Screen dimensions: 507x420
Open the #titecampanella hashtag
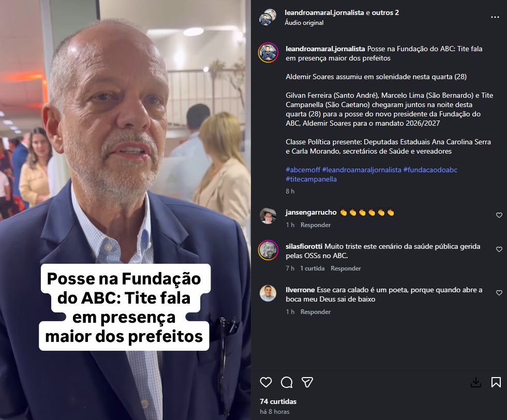[311, 179]
